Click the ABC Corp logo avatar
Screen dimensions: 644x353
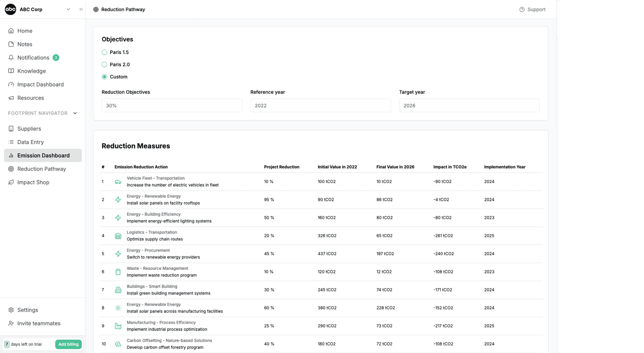(x=10, y=9)
